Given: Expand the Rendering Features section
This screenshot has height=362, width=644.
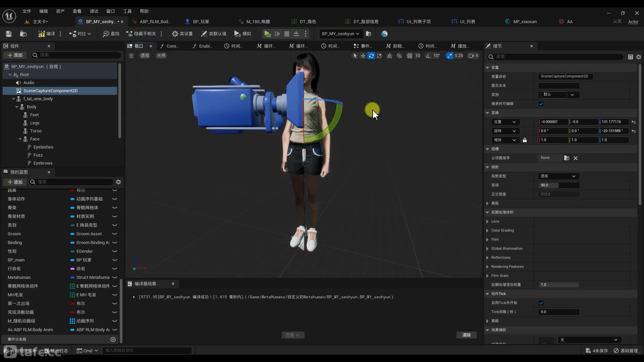Looking at the screenshot, I should 487,267.
